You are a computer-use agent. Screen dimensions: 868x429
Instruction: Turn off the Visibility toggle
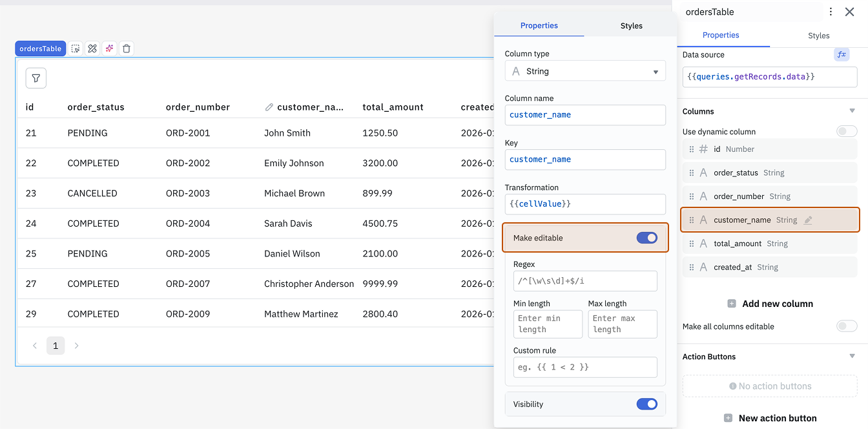tap(646, 404)
